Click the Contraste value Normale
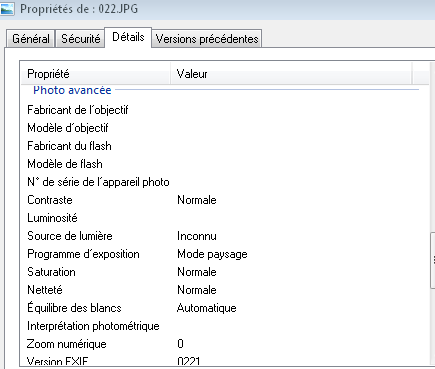 point(197,200)
